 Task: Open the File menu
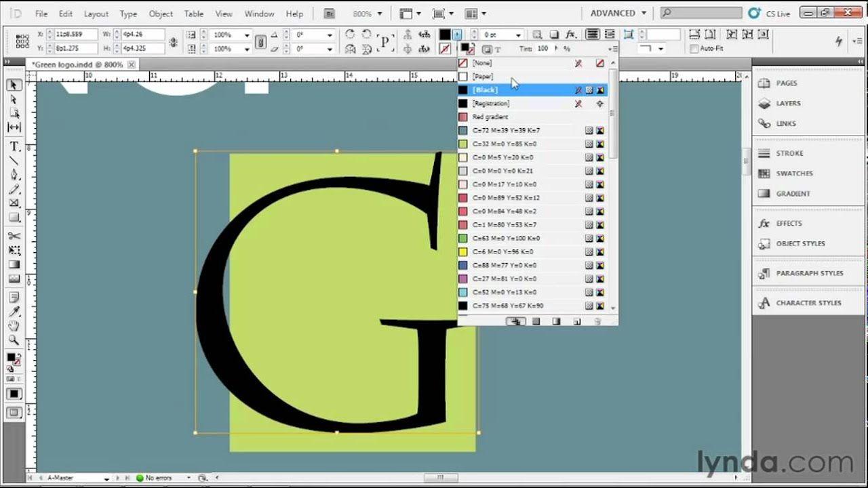point(41,14)
